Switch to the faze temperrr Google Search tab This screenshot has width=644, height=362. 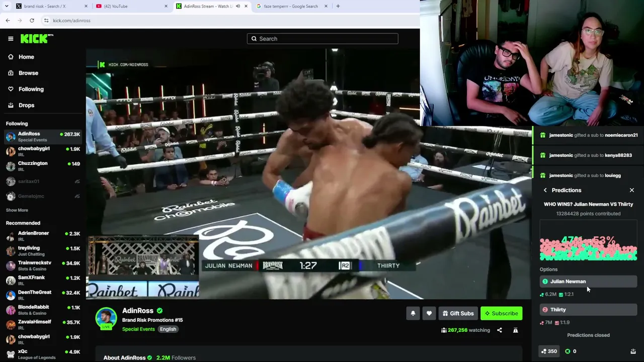291,6
